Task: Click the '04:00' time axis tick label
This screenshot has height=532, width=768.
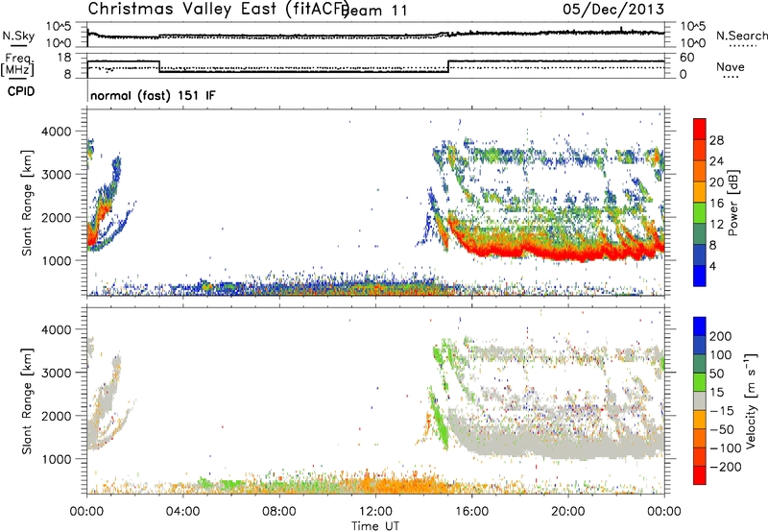Action: click(x=183, y=512)
